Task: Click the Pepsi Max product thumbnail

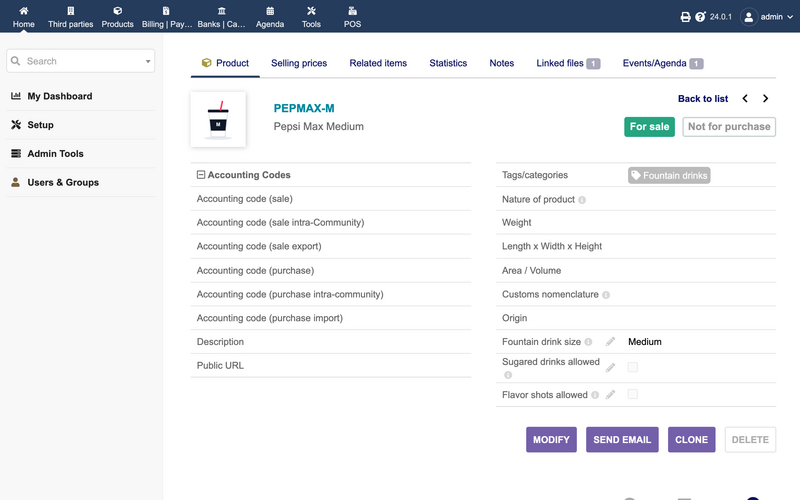Action: click(x=218, y=119)
